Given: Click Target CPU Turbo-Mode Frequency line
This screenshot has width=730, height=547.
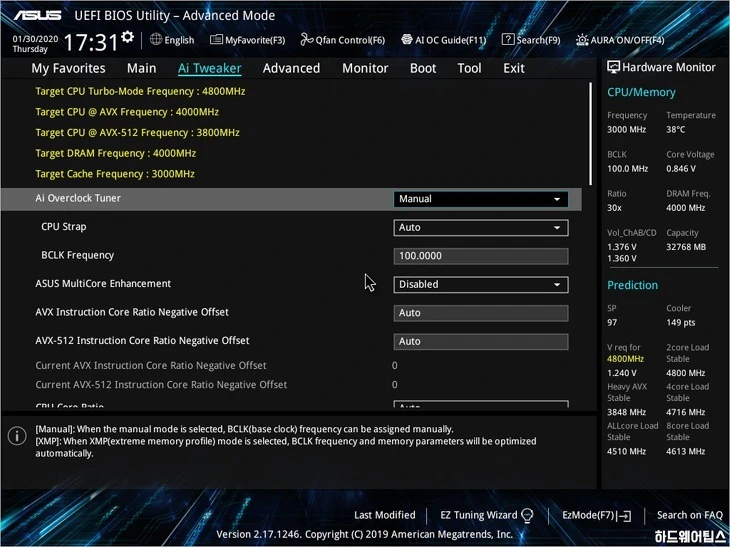Looking at the screenshot, I should (x=140, y=91).
